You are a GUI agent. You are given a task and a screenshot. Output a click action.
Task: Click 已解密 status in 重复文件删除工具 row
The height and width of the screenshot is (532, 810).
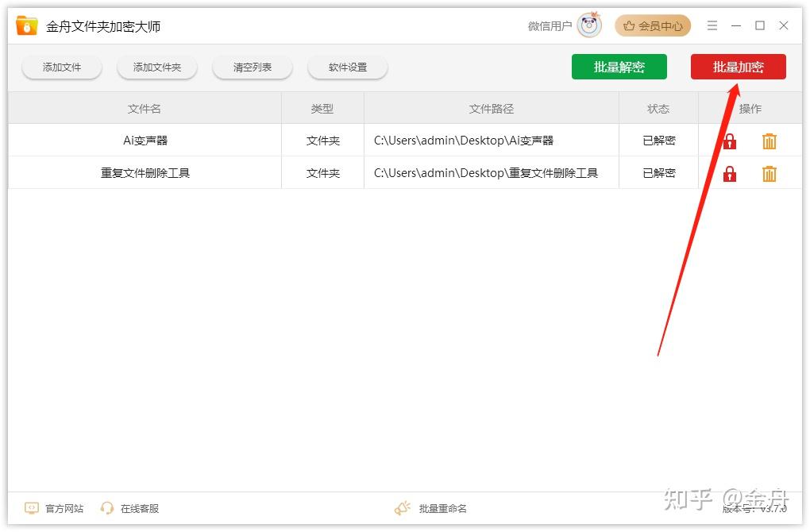(658, 172)
